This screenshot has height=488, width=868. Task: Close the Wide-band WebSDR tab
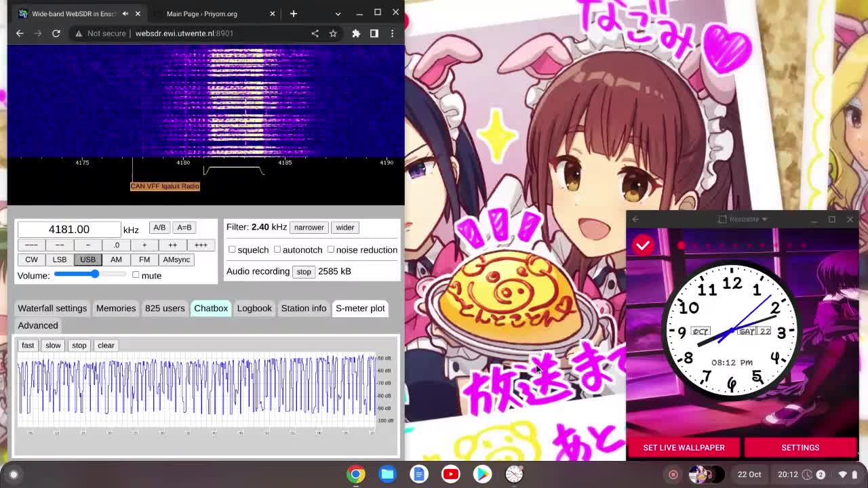pos(138,14)
